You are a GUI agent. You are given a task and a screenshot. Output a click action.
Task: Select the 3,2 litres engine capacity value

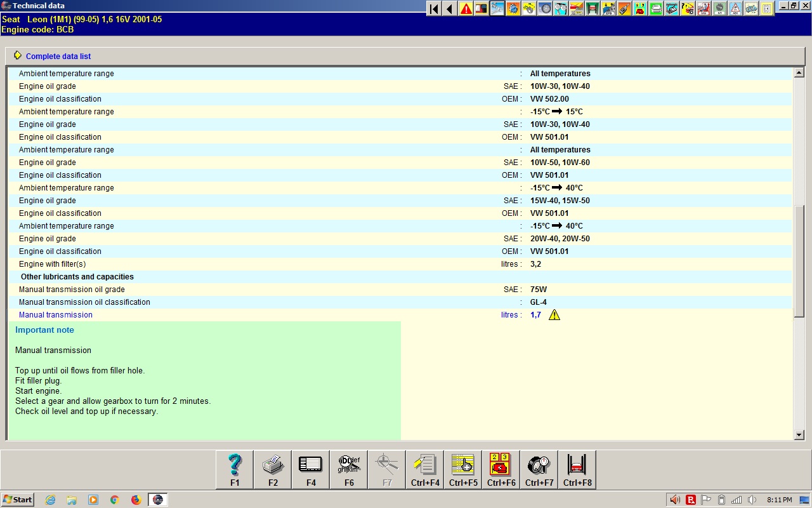tap(535, 264)
